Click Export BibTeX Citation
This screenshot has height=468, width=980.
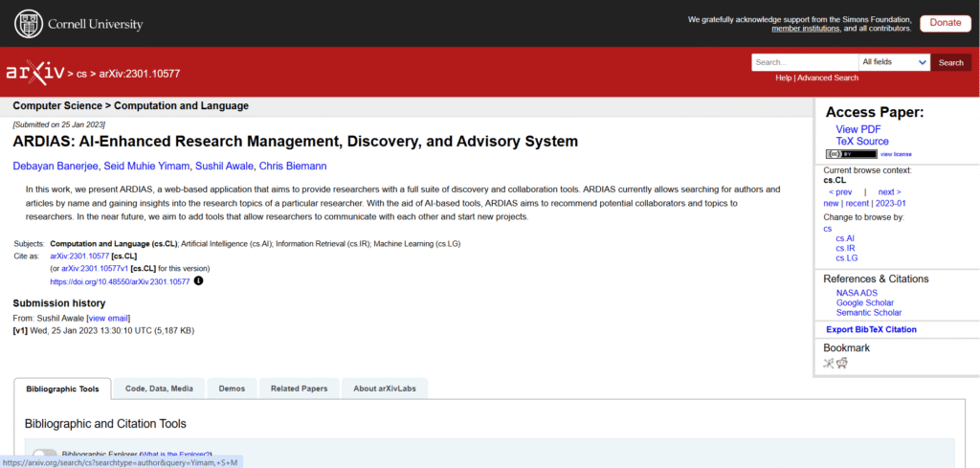(871, 329)
